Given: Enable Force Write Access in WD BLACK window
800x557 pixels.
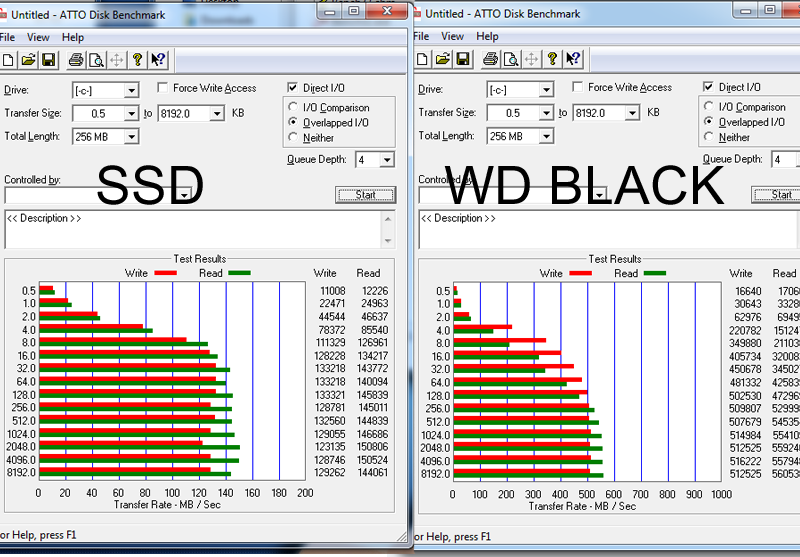Looking at the screenshot, I should tap(578, 87).
